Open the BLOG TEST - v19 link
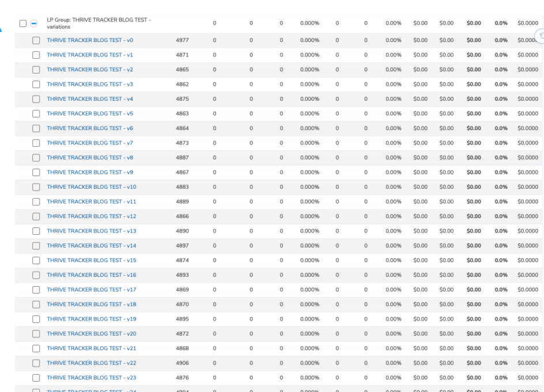544x392 pixels. click(x=92, y=319)
